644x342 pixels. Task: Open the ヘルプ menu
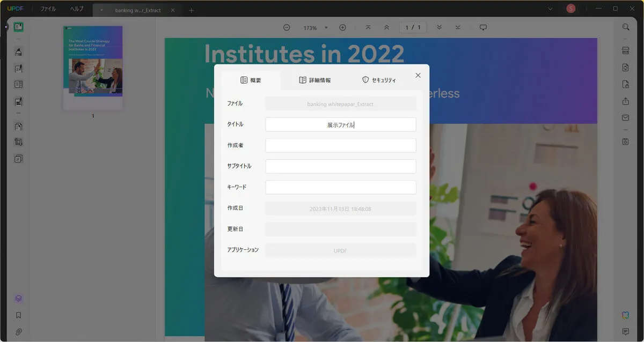click(x=77, y=9)
